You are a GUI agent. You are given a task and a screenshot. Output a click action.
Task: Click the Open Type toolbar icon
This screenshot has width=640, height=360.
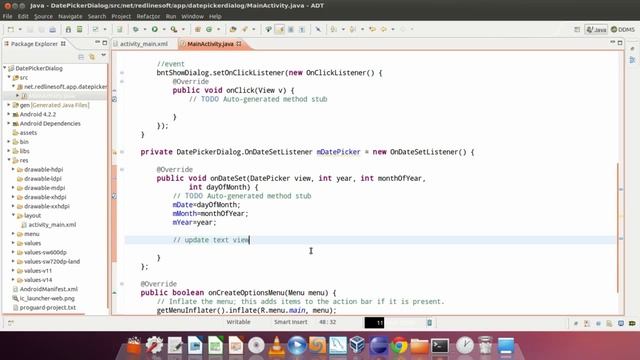tap(233, 29)
